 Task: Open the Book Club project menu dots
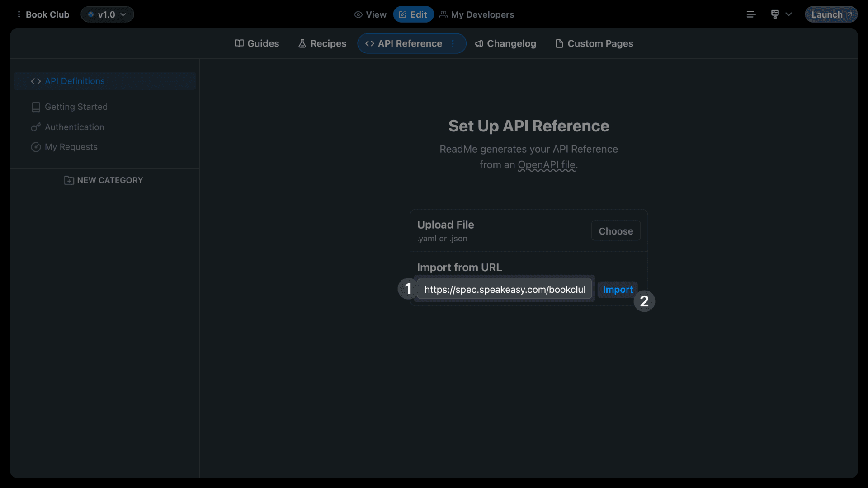tap(19, 14)
